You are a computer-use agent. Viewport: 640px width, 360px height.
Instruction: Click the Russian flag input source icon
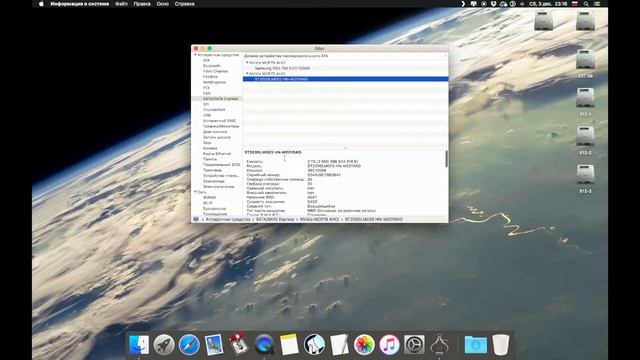click(x=575, y=4)
